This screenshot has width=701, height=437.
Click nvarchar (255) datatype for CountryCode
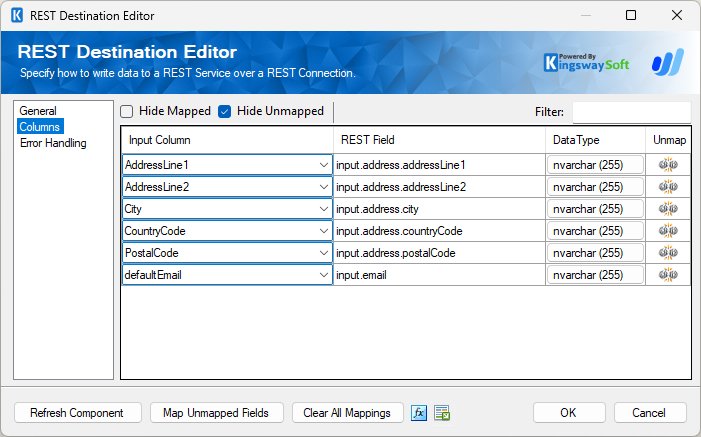point(595,230)
